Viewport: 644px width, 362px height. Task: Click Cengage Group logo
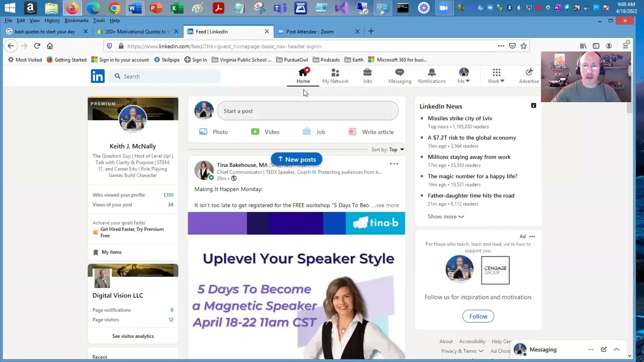pyautogui.click(x=495, y=270)
